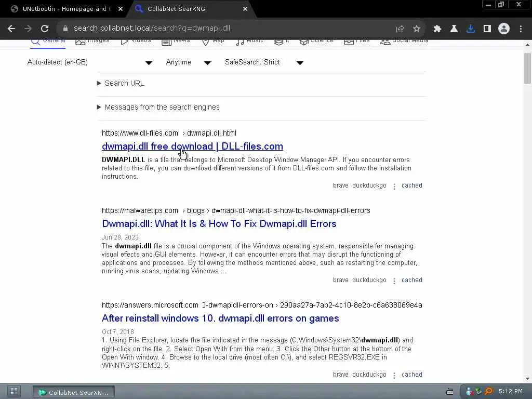Select the News search category

coord(176,42)
